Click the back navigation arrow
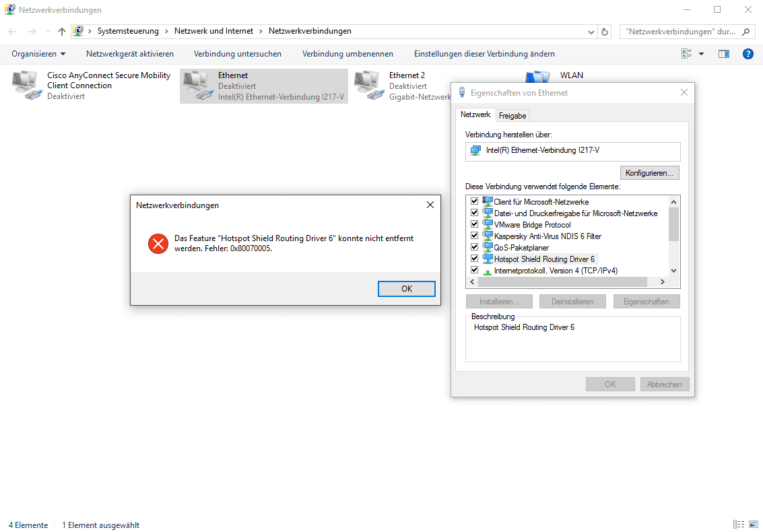 [x=13, y=32]
